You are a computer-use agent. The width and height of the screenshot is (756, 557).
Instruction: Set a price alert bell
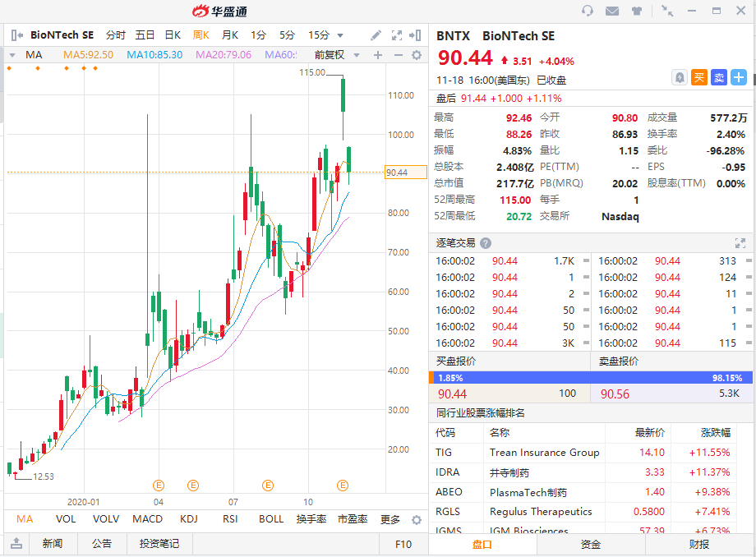coord(680,77)
